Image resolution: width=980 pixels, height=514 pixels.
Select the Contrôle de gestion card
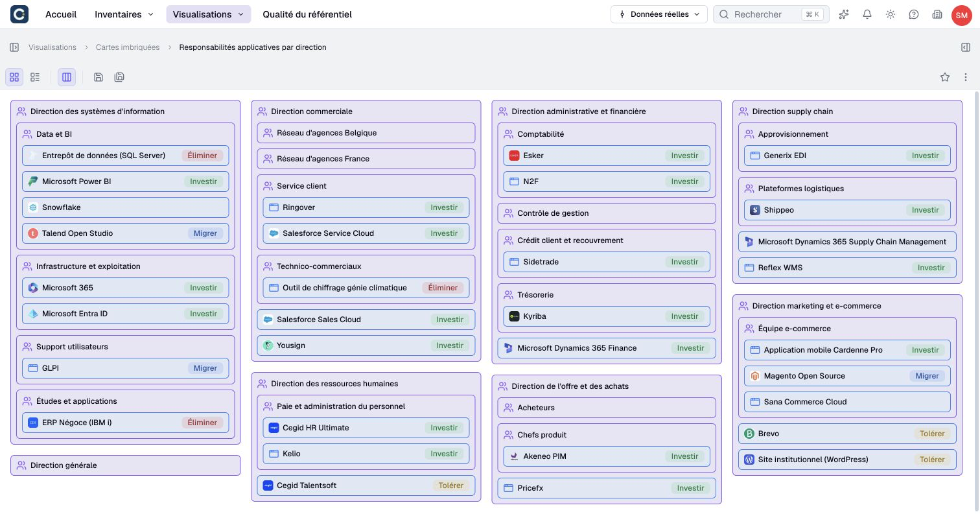point(607,213)
